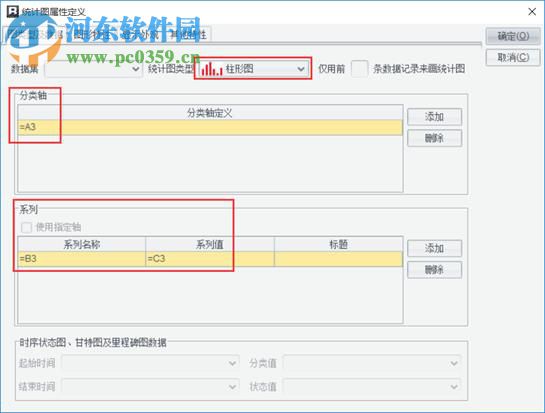Click 添加 beside the 分类轴 table

tap(434, 117)
